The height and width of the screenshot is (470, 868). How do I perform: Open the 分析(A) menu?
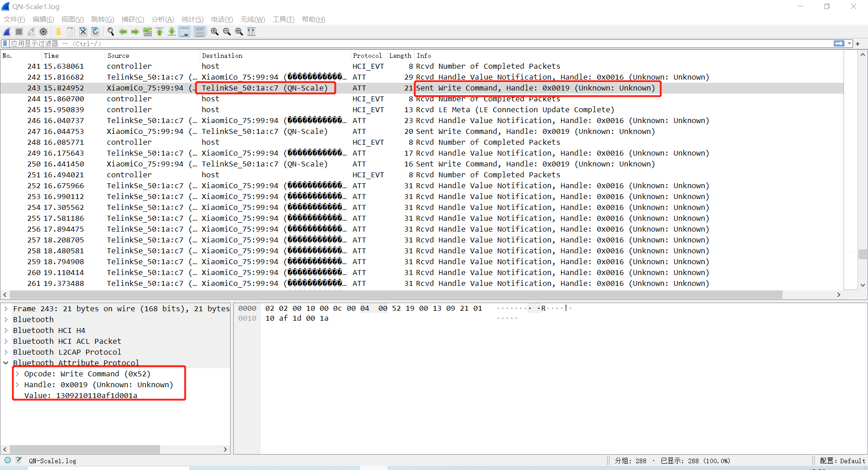[163, 19]
